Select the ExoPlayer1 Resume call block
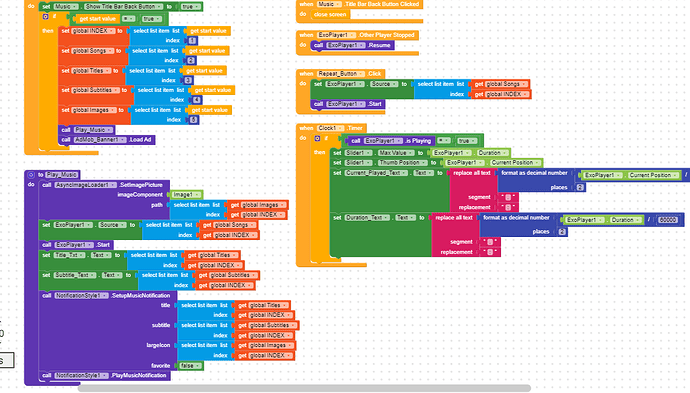 click(352, 45)
